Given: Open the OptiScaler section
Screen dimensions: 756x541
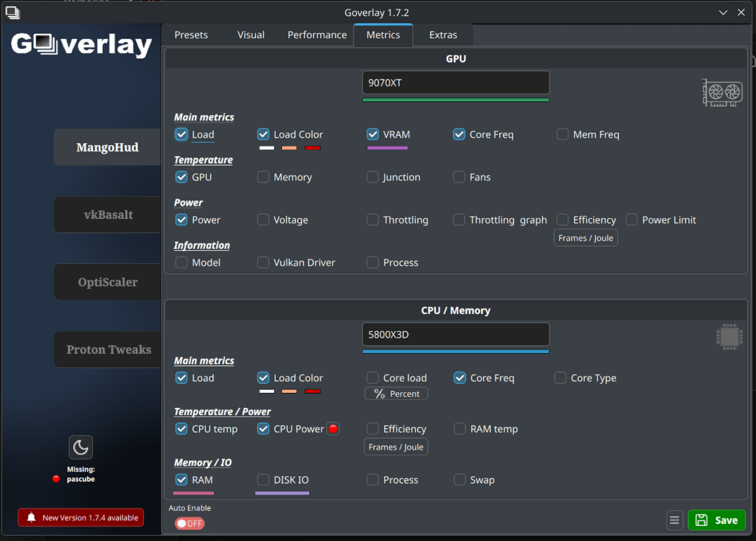Looking at the screenshot, I should click(x=107, y=282).
